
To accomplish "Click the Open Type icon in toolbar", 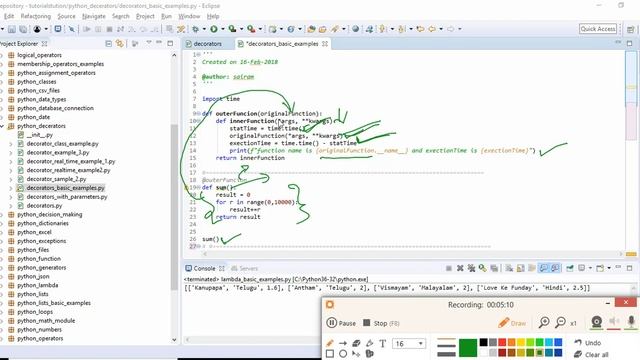I will (311, 29).
